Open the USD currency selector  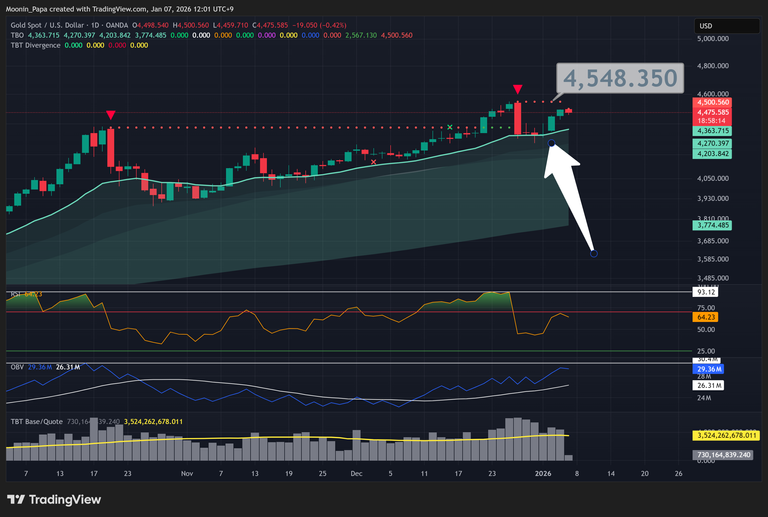click(705, 25)
